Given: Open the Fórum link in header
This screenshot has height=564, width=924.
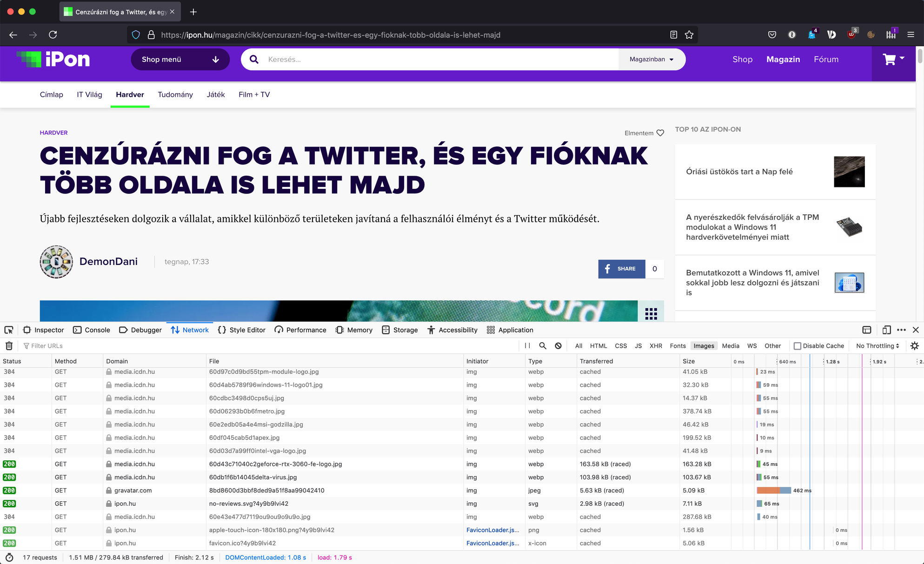Looking at the screenshot, I should (826, 60).
